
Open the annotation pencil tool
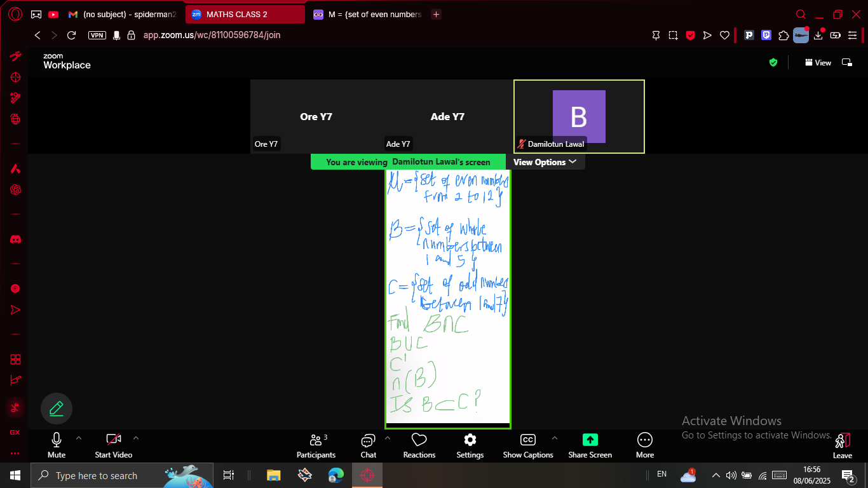pyautogui.click(x=57, y=409)
